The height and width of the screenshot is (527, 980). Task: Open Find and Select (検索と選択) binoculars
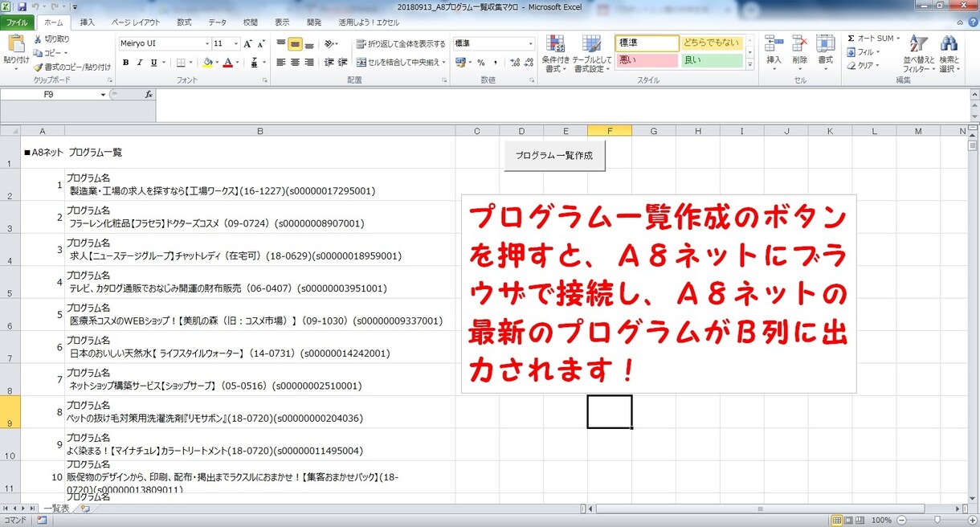tap(949, 55)
